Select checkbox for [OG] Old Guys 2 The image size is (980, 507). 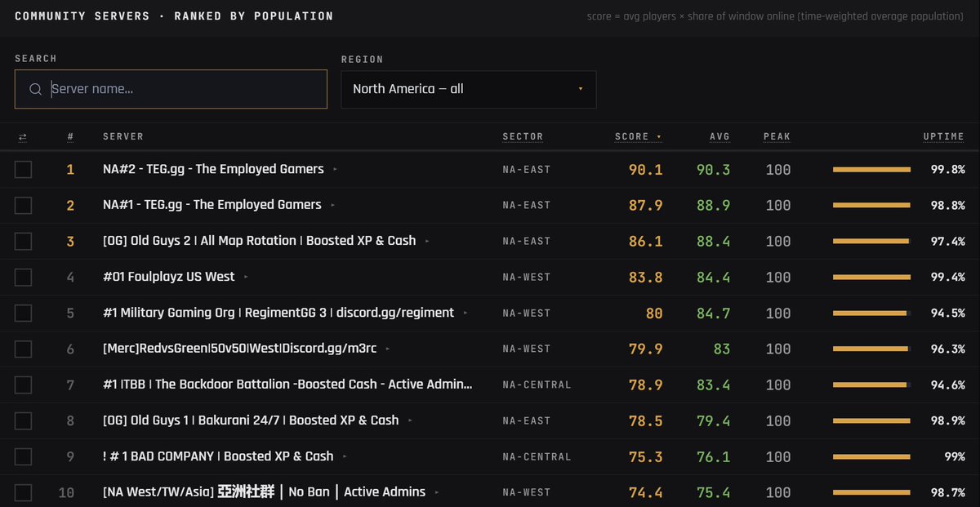click(23, 242)
